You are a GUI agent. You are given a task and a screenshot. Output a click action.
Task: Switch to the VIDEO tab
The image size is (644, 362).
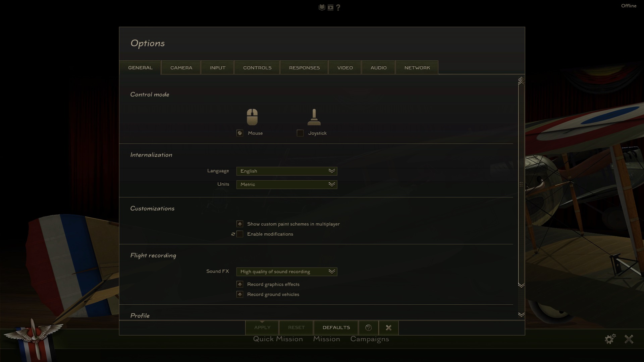[345, 68]
